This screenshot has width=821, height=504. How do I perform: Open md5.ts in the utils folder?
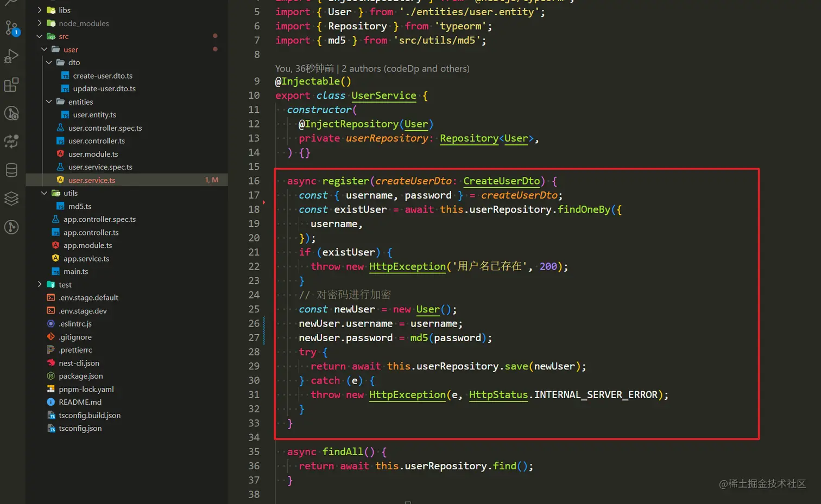pyautogui.click(x=80, y=206)
